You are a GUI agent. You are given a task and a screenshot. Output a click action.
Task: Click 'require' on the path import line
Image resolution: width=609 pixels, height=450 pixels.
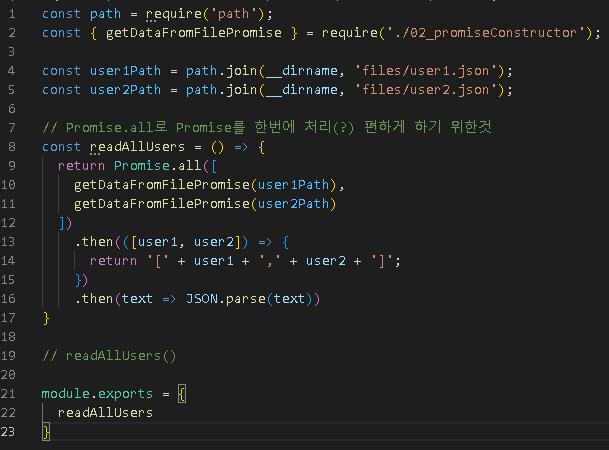[x=174, y=14]
